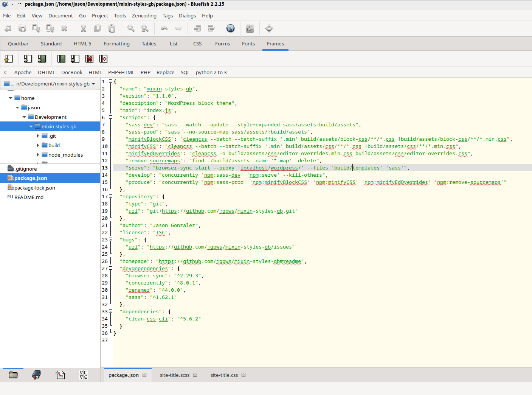Select README.md in the file list
This screenshot has width=532, height=395.
click(x=50, y=197)
